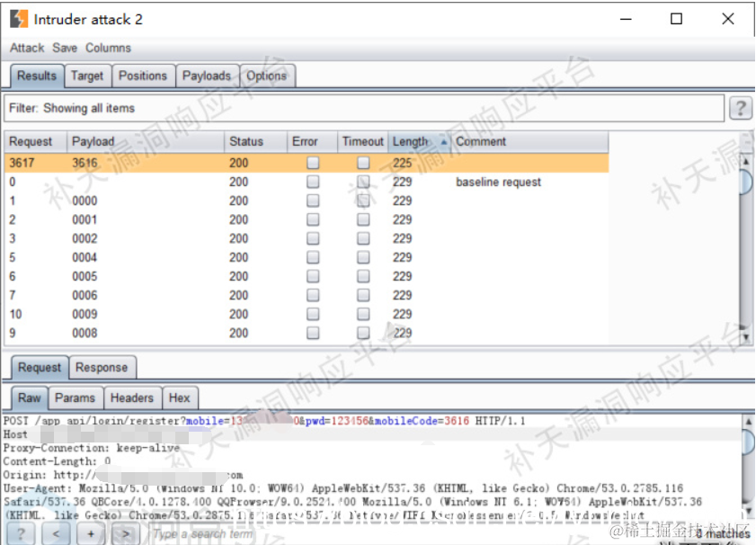
Task: Open the Columns menu
Action: (x=108, y=48)
